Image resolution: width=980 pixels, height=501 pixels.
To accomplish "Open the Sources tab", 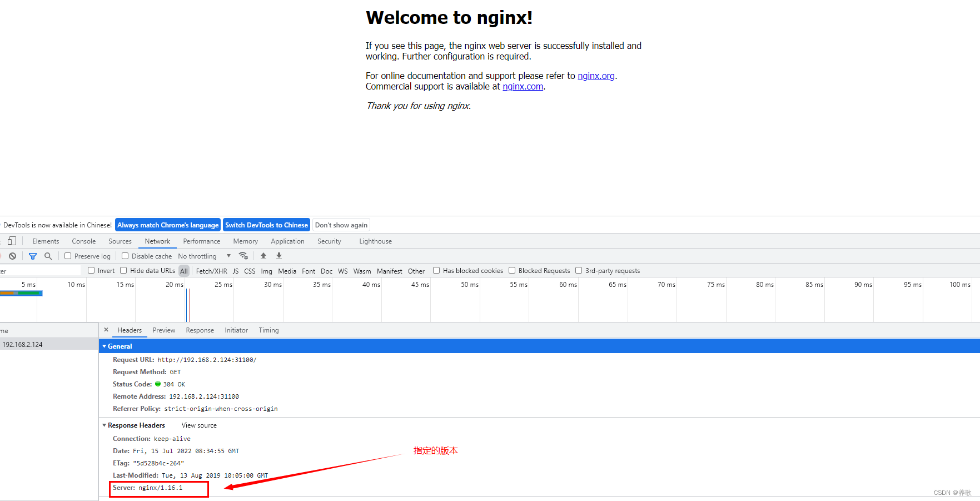I will point(120,241).
